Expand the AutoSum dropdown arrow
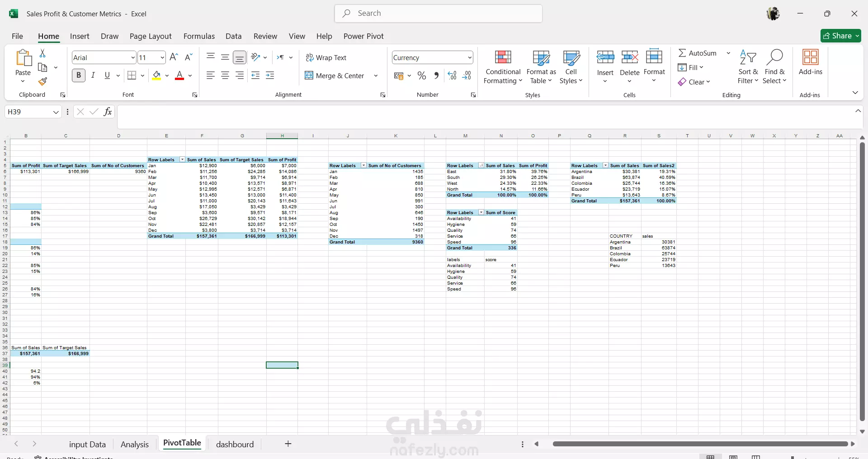Viewport: 868px width, 459px height. 728,53
